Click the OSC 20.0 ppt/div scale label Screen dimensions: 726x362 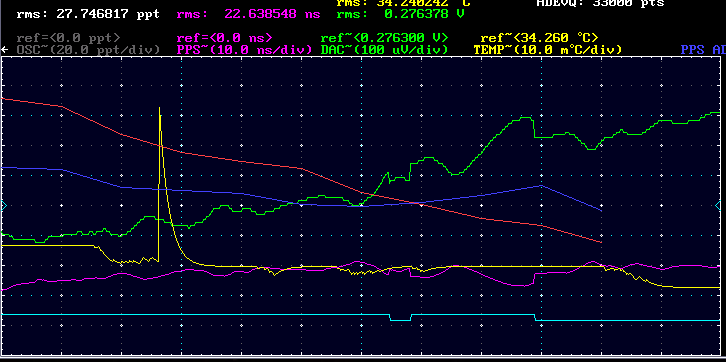(x=88, y=50)
